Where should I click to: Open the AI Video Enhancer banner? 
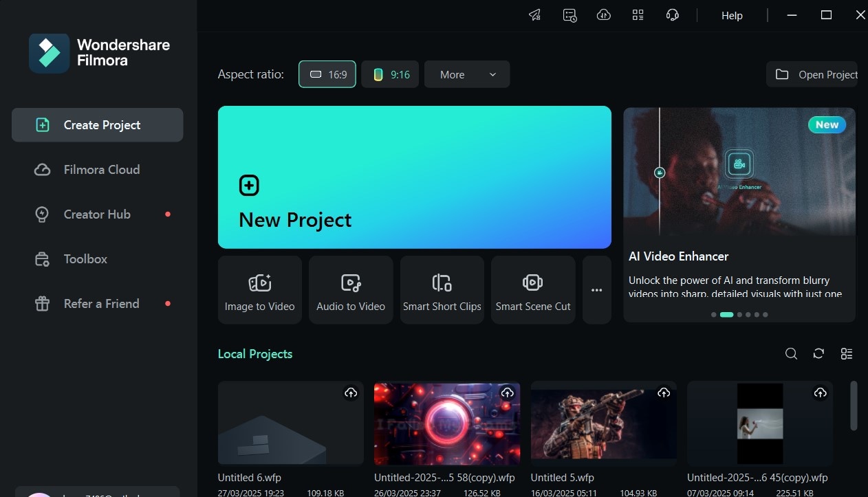click(739, 214)
